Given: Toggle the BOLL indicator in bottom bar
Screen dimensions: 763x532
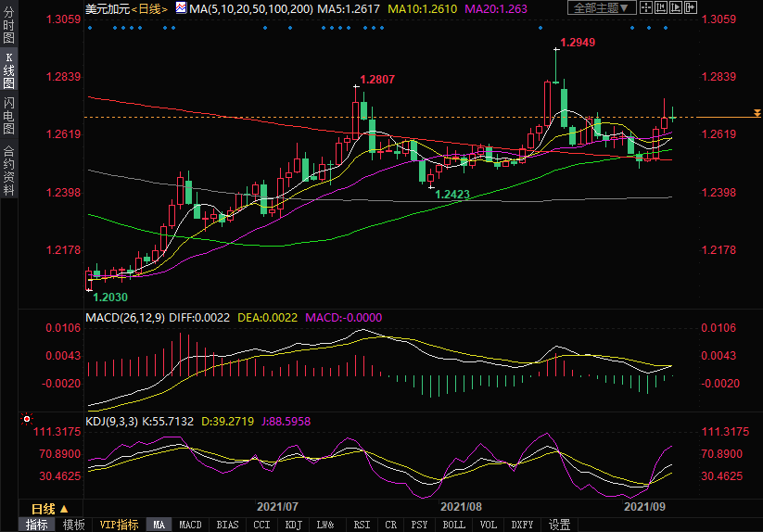Looking at the screenshot, I should (453, 525).
